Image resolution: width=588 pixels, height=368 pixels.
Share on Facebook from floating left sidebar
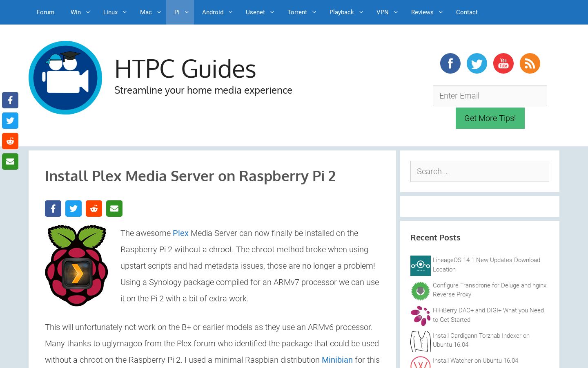(10, 100)
